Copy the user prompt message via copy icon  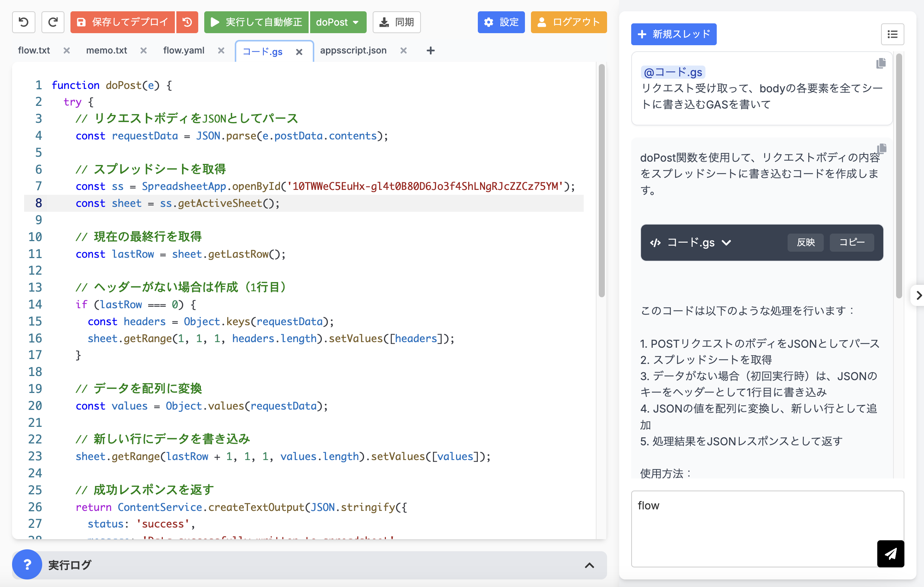(x=881, y=63)
